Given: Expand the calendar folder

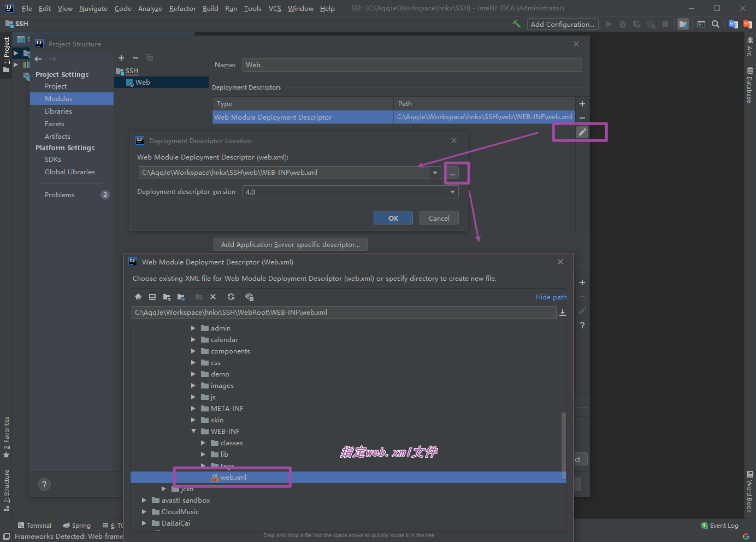Looking at the screenshot, I should (193, 340).
